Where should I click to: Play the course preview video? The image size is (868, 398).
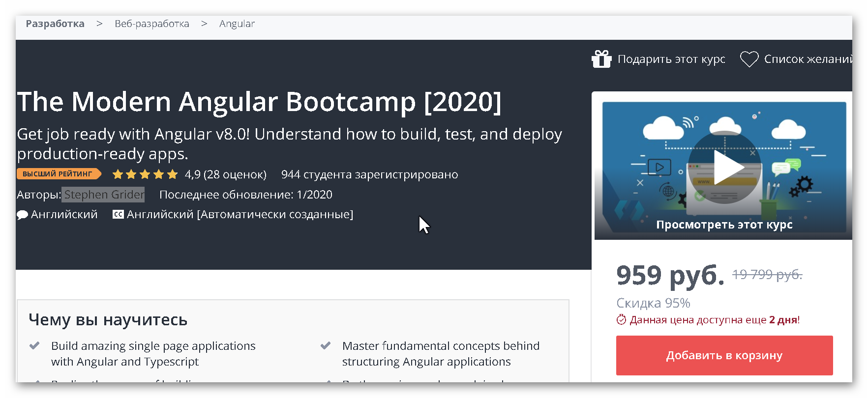coord(724,168)
